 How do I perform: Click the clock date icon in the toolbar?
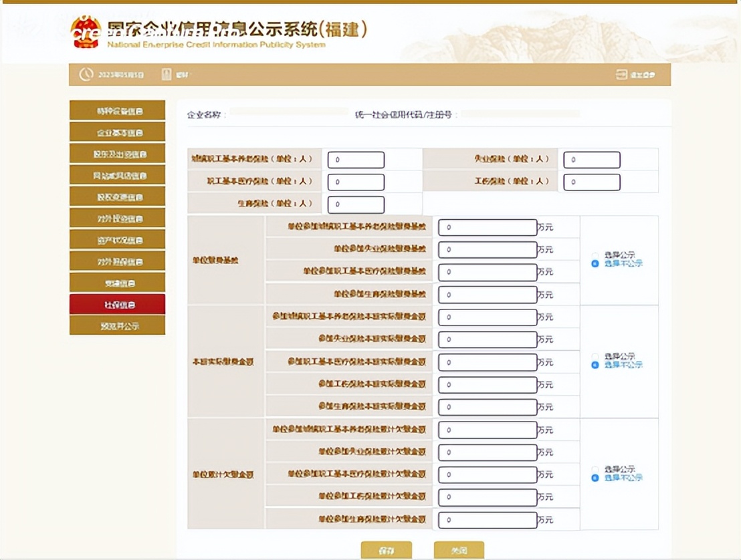pyautogui.click(x=86, y=75)
